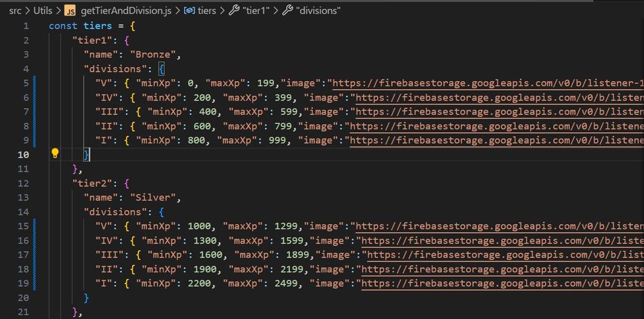Viewport: 644px width, 319px height.
Task: Click value 400 on line 7
Action: coord(208,112)
